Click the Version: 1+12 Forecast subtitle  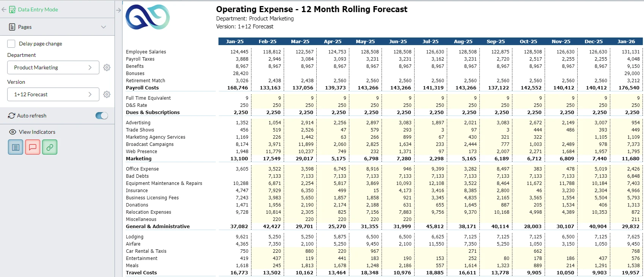[245, 26]
